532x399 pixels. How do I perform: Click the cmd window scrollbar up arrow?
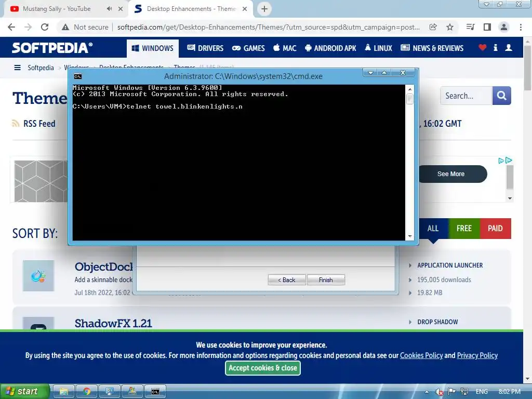(410, 89)
